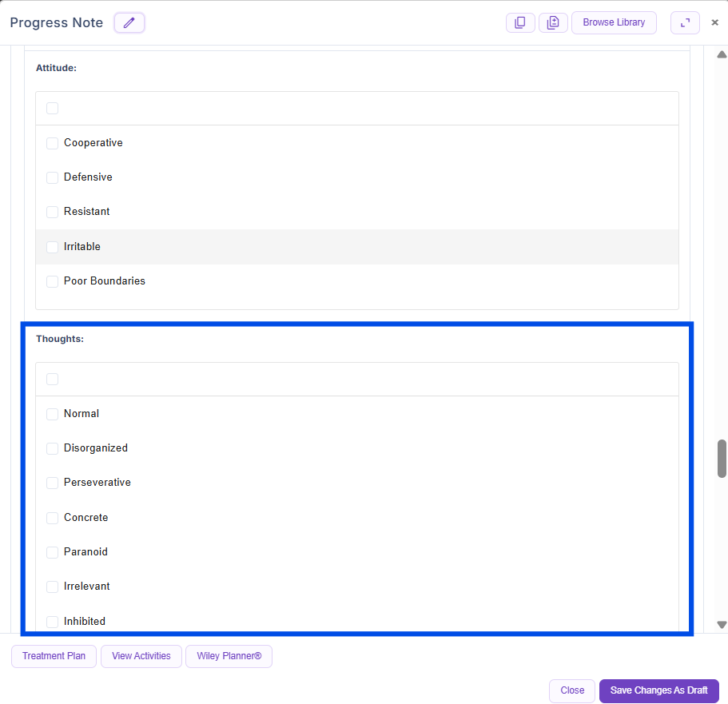Expand the note to full screen
This screenshot has height=704, width=728.
coord(685,23)
